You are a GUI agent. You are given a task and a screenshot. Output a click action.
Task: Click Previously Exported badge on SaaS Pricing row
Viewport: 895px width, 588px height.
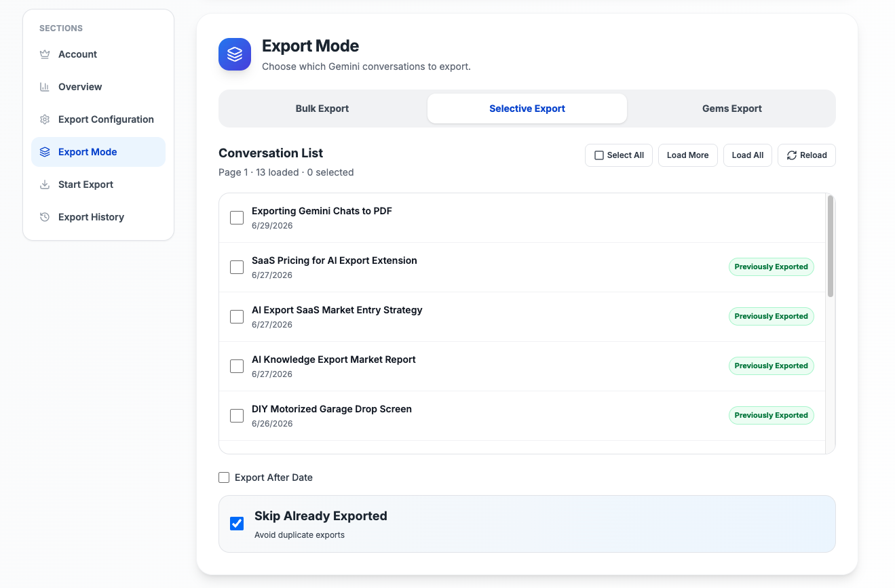tap(772, 267)
